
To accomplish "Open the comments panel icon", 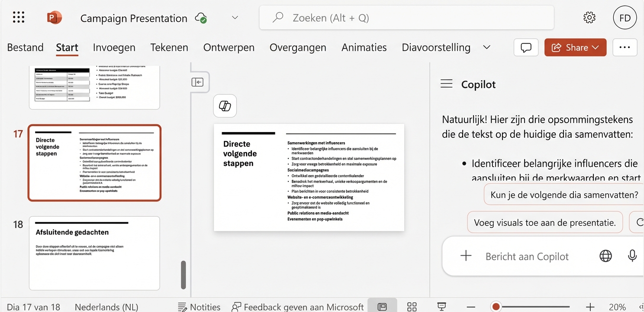I will coord(525,47).
